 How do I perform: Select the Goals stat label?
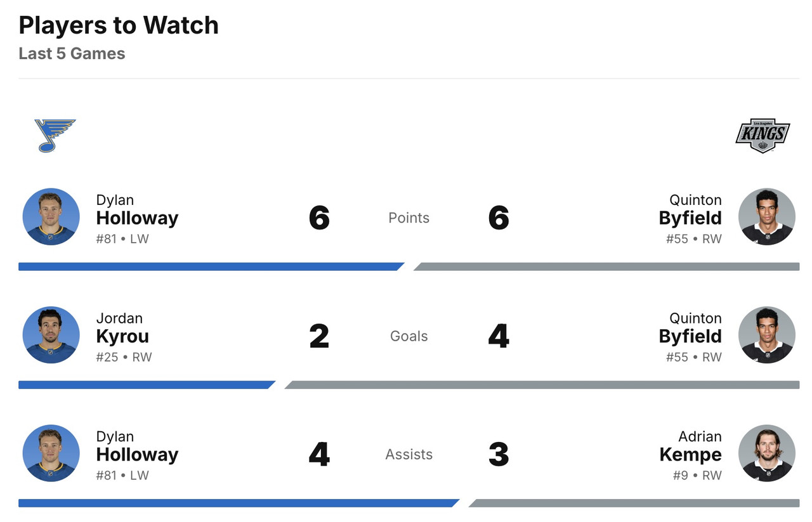[x=409, y=336]
